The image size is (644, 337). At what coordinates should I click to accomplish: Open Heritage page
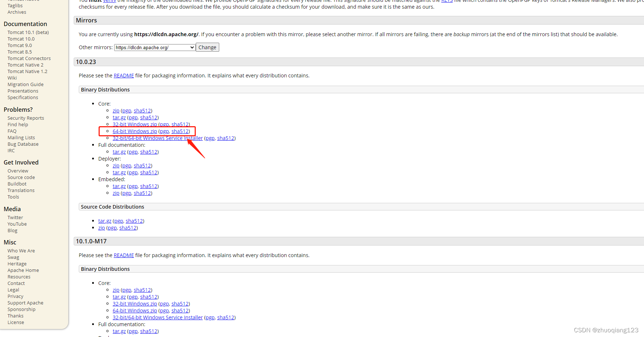17,264
